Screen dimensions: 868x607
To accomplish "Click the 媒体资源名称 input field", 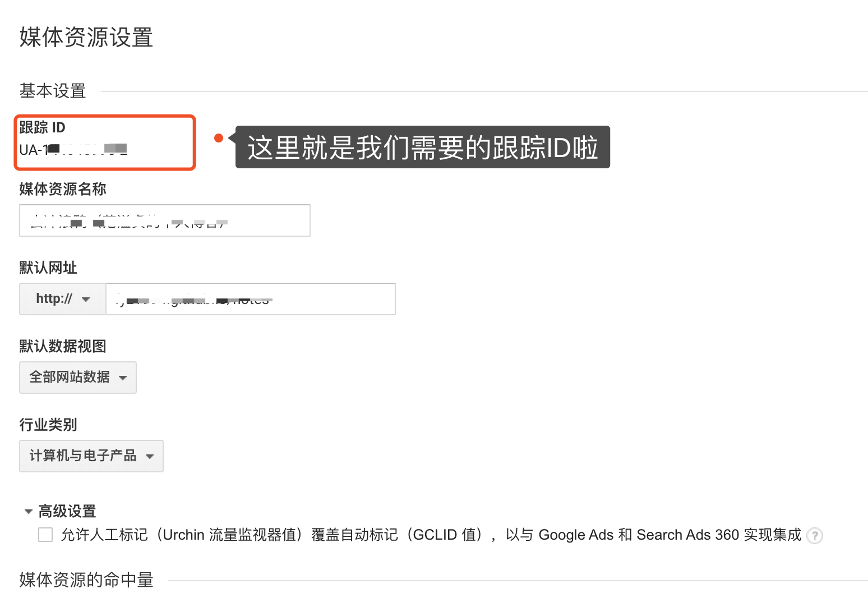I will coord(165,220).
